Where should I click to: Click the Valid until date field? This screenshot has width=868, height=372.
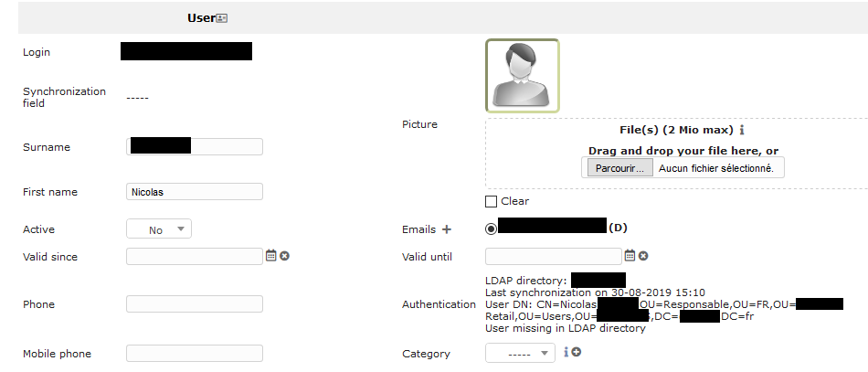point(554,256)
